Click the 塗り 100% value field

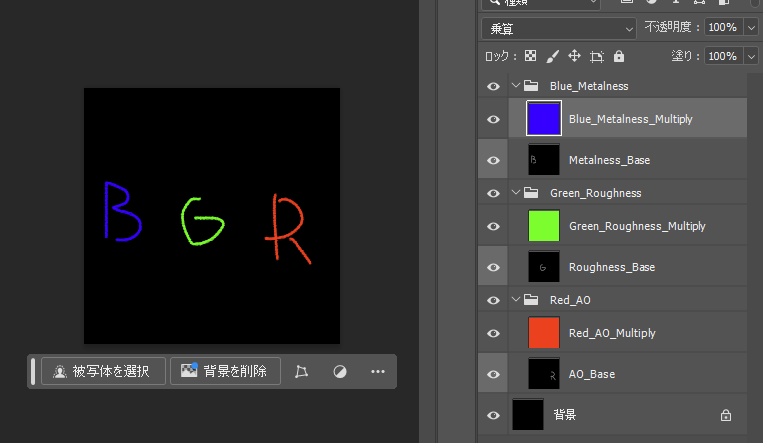coord(723,56)
